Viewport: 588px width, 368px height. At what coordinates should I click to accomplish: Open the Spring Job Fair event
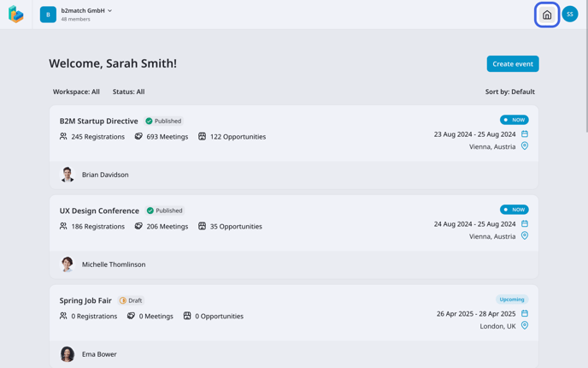85,300
